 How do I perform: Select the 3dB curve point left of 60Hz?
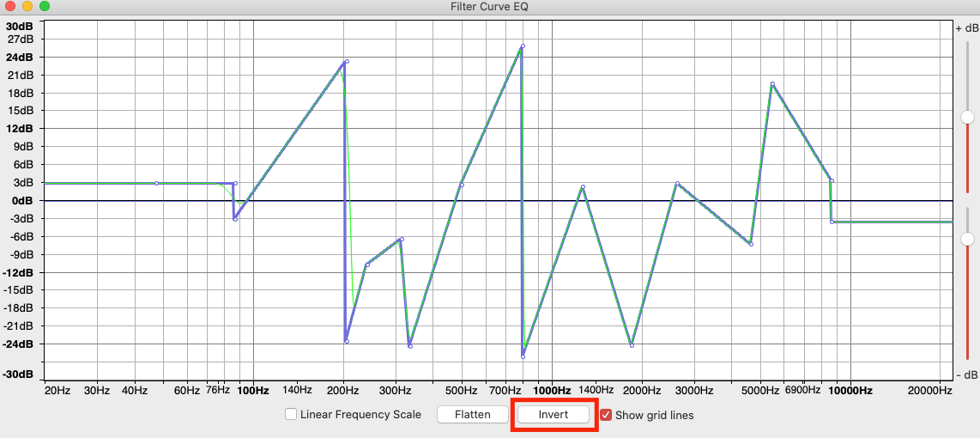tap(156, 183)
